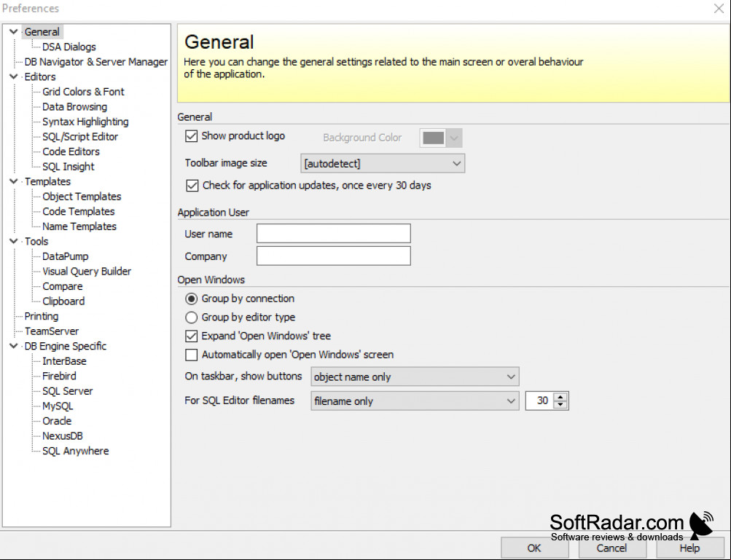Open Clipboard settings
Image resolution: width=731 pixels, height=560 pixels.
pyautogui.click(x=63, y=301)
